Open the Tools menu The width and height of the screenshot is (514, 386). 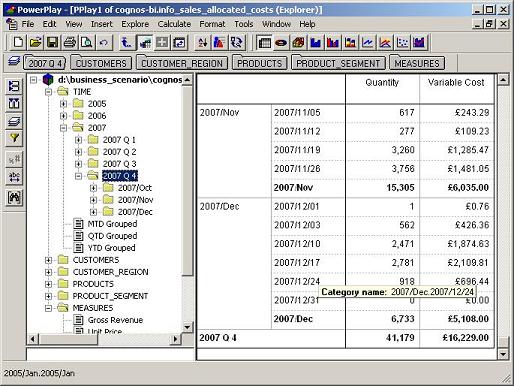pos(244,24)
